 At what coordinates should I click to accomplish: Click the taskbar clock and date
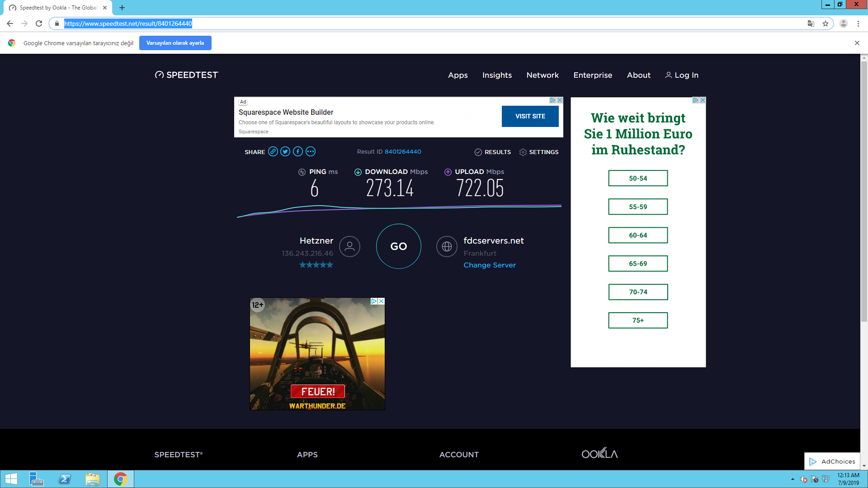[848, 479]
